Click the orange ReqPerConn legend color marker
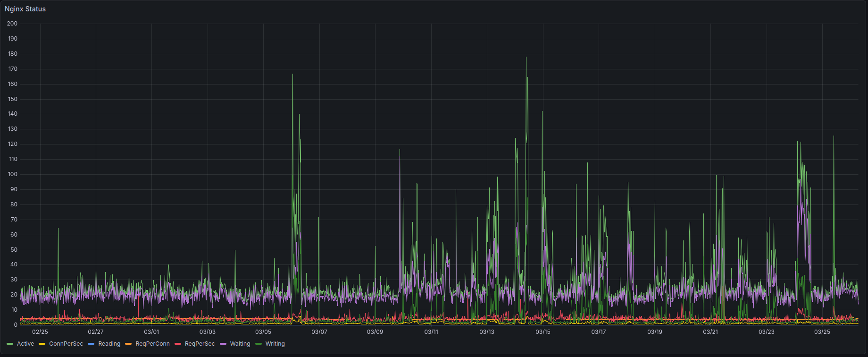The height and width of the screenshot is (357, 868). [128, 344]
